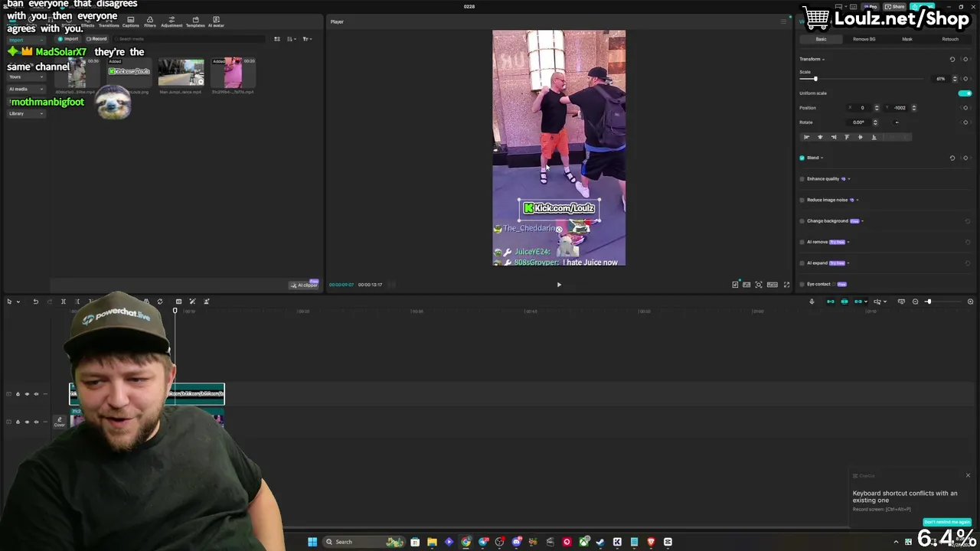The height and width of the screenshot is (551, 980).
Task: Split the clip at the playhead
Action: [x=64, y=302]
